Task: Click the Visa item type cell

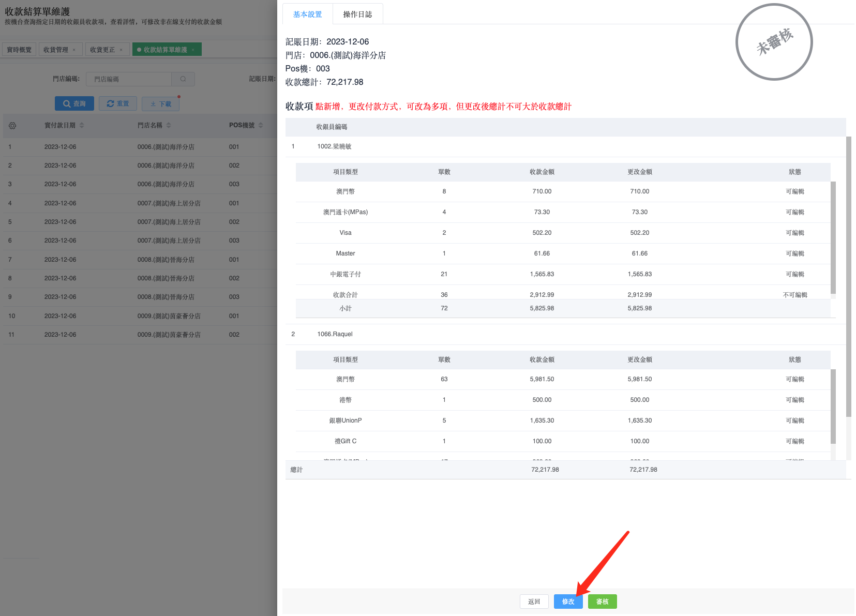Action: 346,233
